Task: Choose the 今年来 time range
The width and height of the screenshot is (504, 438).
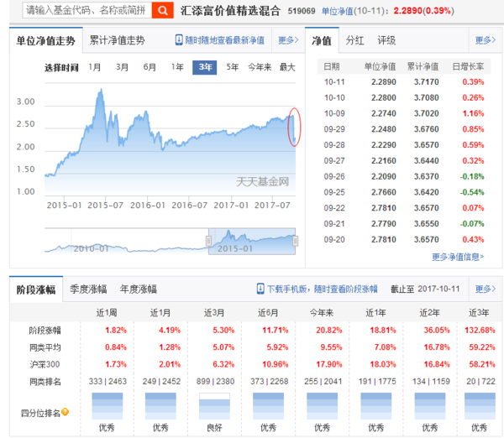Action: coord(260,67)
